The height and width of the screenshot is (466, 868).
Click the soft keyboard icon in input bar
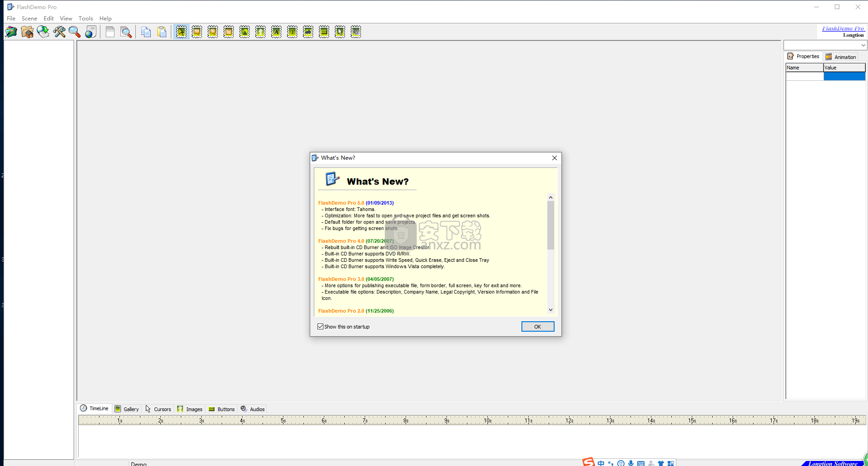tap(641, 463)
